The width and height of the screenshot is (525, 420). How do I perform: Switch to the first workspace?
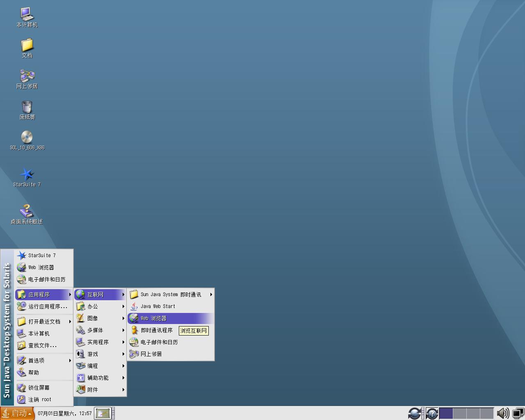point(446,413)
